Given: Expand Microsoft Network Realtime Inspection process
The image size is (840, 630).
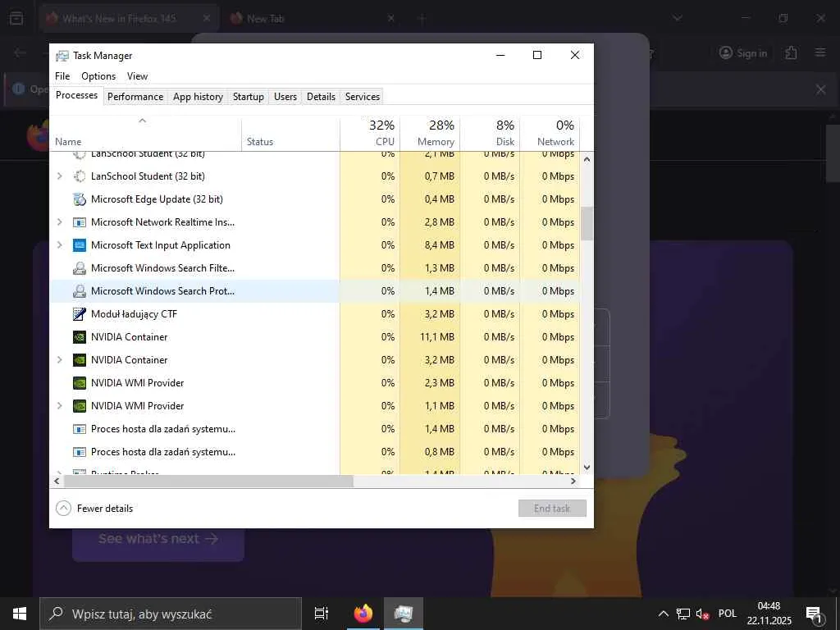Looking at the screenshot, I should pos(59,222).
